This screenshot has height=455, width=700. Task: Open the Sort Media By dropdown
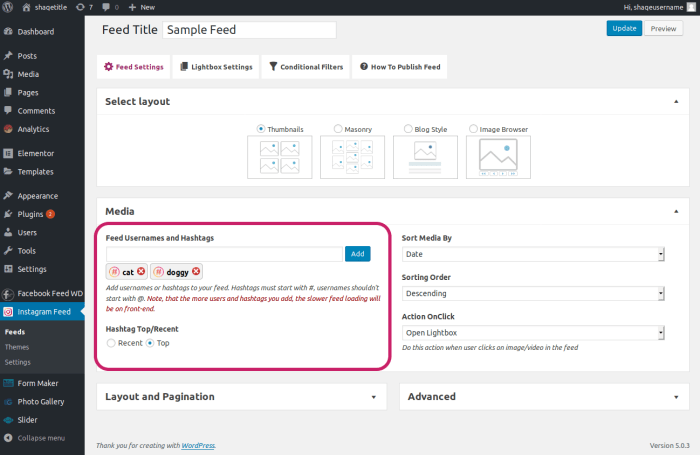[x=533, y=254]
